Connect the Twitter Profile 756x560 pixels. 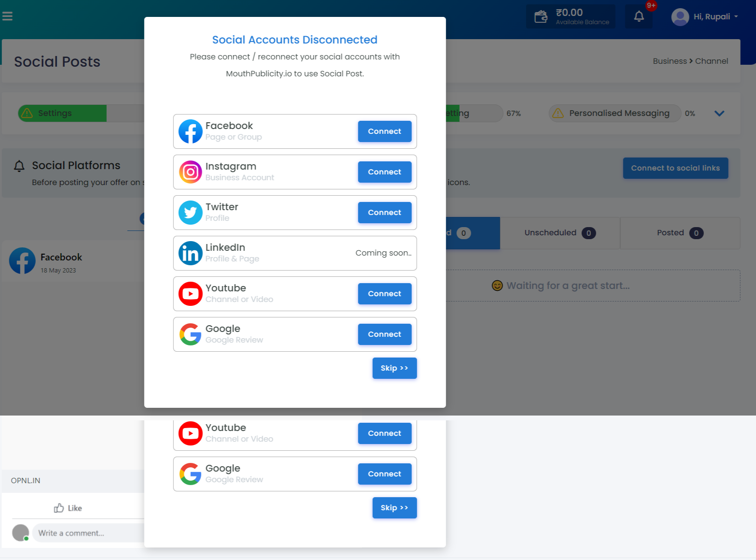[x=385, y=213]
